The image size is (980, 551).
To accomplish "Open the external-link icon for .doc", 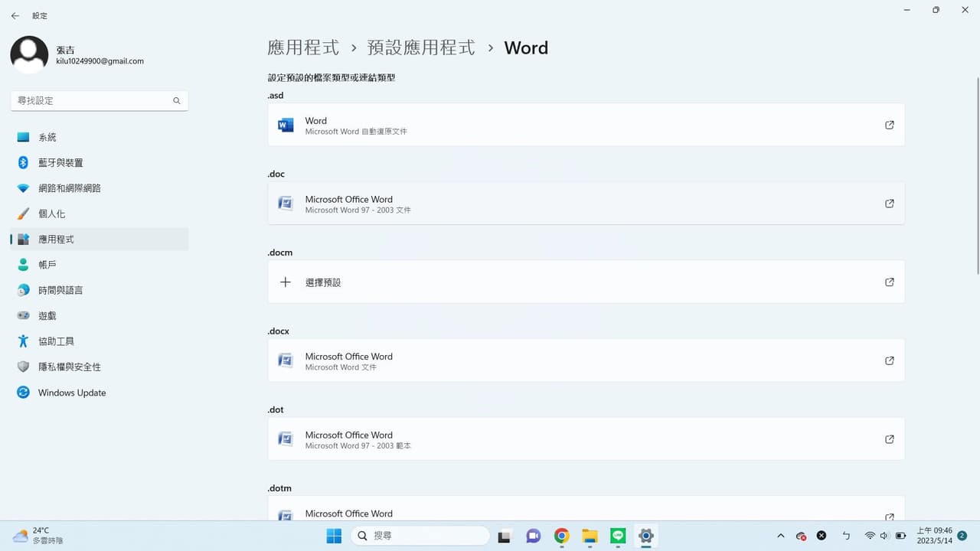I will tap(889, 204).
